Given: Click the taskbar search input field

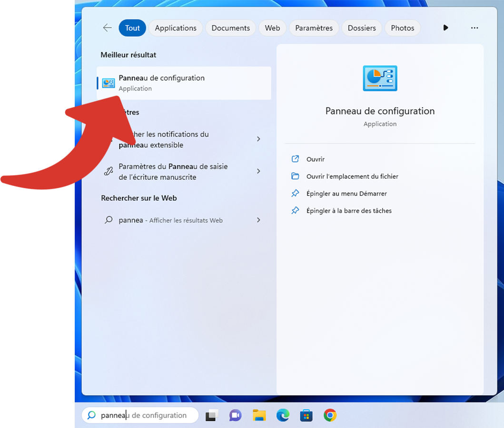Looking at the screenshot, I should click(x=143, y=415).
